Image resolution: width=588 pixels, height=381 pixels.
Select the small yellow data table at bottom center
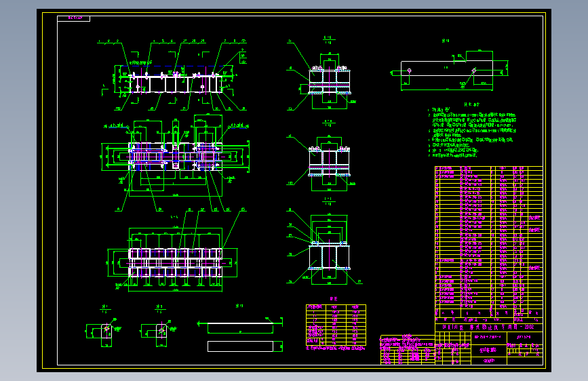point(336,325)
